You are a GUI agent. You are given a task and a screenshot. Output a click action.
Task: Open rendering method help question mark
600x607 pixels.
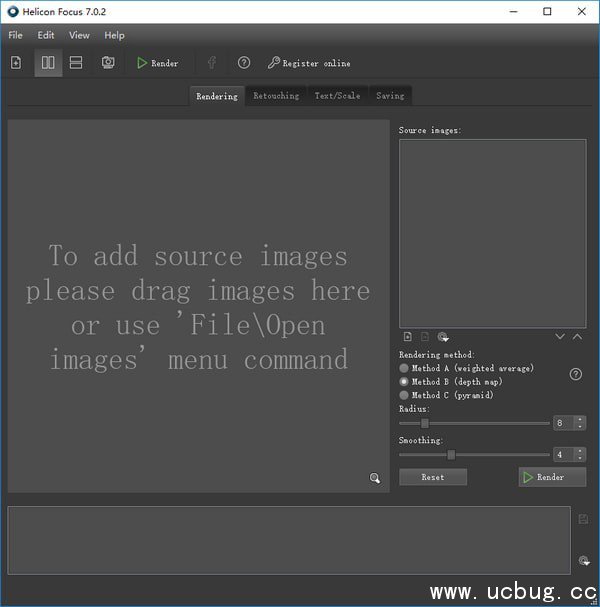(x=576, y=374)
